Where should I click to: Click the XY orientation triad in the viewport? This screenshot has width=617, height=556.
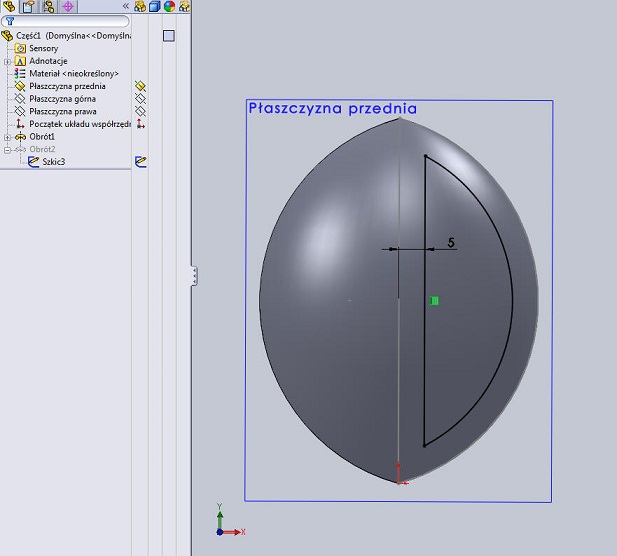(230, 520)
